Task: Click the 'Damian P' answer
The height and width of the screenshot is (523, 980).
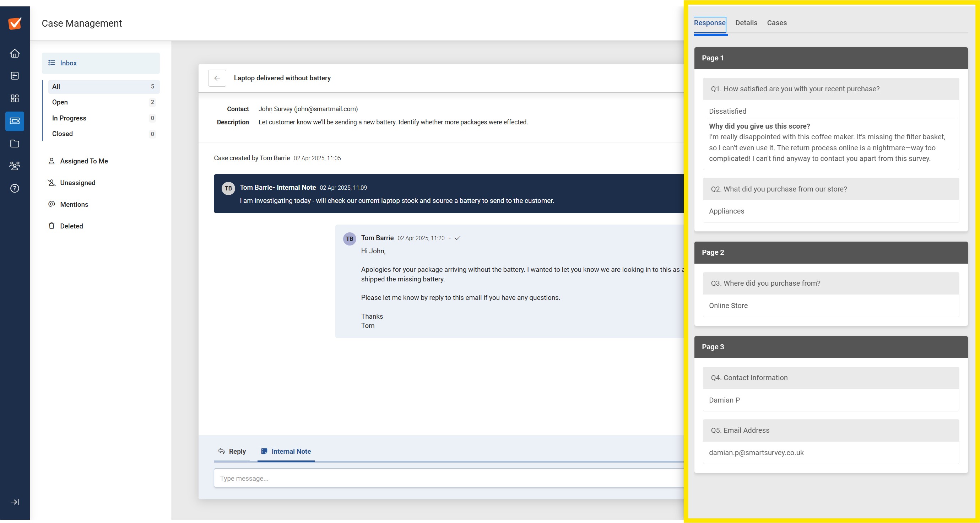Action: point(724,400)
